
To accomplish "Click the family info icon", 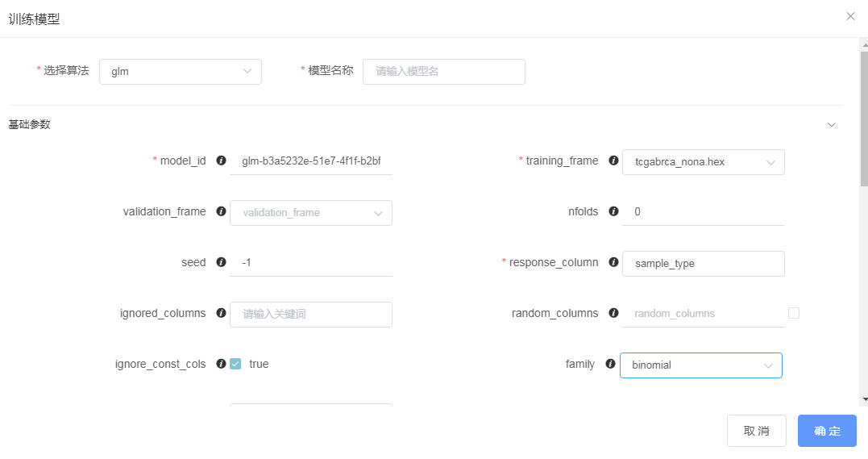I will tap(610, 364).
